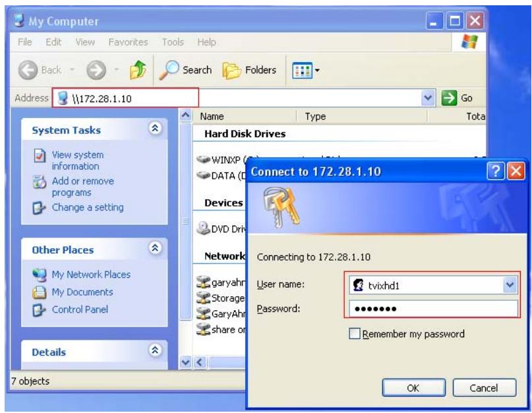Click the View system information icon
532x413 pixels.
coord(40,156)
